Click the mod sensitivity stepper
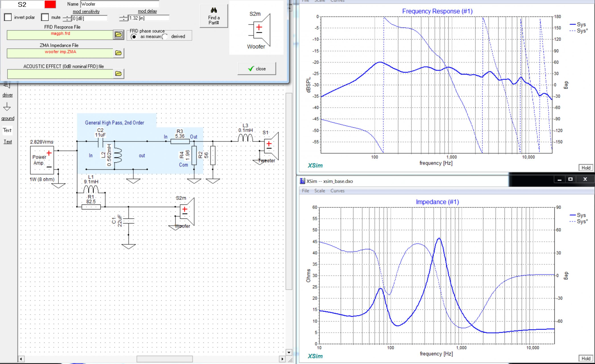 (67, 18)
